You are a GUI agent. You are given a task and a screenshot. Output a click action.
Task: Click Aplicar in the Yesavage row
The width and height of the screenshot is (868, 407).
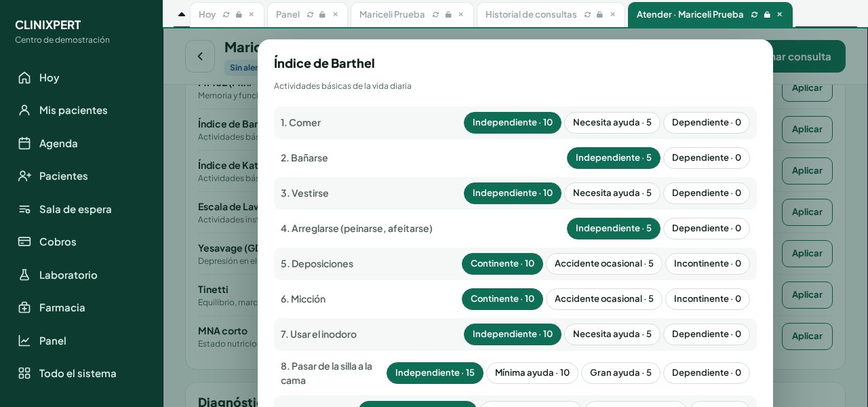(x=807, y=254)
